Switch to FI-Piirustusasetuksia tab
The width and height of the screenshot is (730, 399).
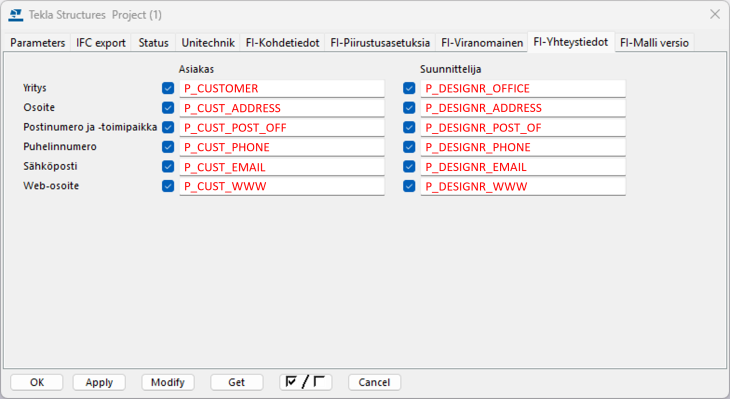click(x=380, y=43)
